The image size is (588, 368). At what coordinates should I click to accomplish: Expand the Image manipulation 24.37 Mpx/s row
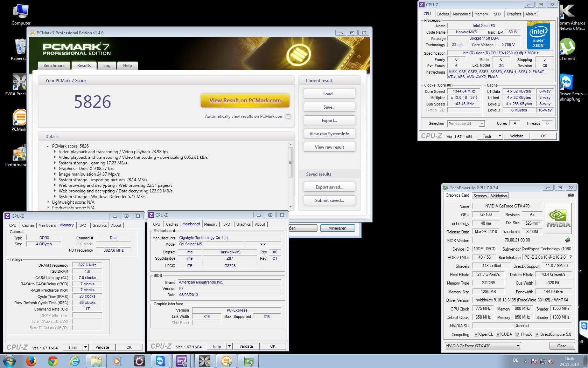point(55,174)
